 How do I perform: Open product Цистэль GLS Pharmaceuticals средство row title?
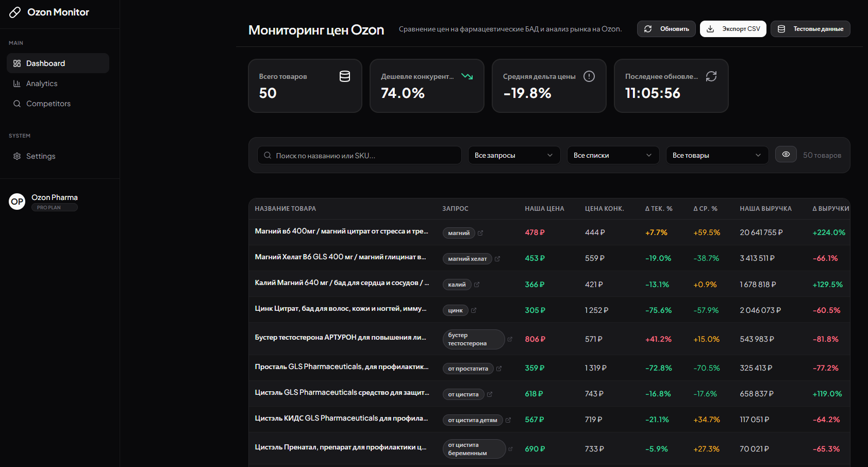[342, 393]
